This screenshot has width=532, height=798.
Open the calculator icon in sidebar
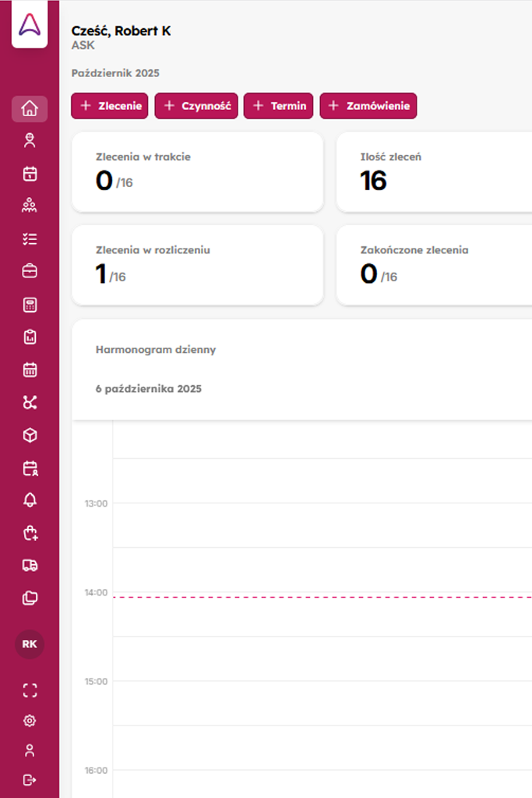point(30,305)
